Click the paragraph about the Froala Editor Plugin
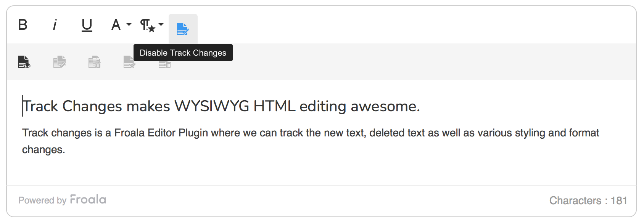Viewport: 644px width, 221px height. point(311,133)
